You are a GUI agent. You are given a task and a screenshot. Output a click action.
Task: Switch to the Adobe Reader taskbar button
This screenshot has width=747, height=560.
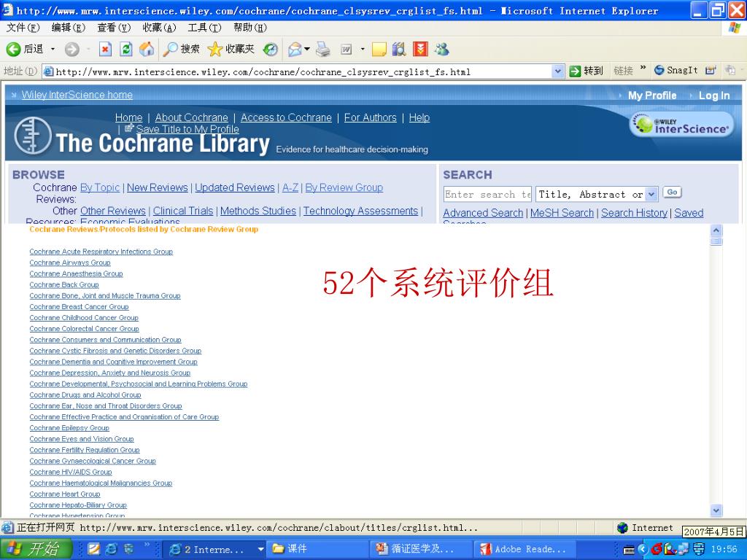point(523,549)
